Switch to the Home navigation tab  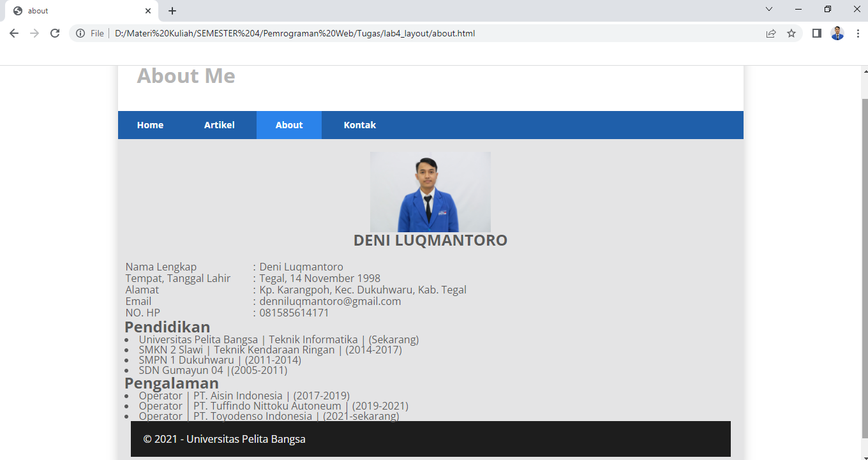pyautogui.click(x=150, y=124)
